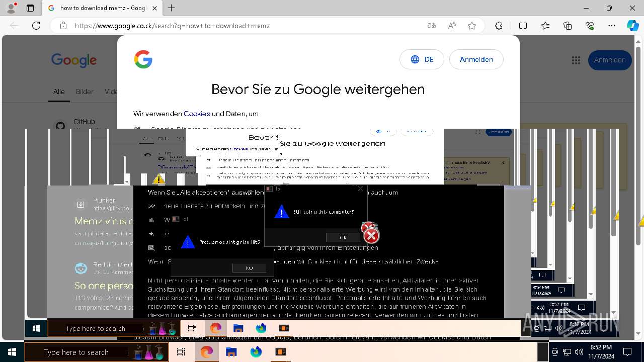Open the tab actions menu icon
This screenshot has height=362, width=644.
pyautogui.click(x=30, y=8)
